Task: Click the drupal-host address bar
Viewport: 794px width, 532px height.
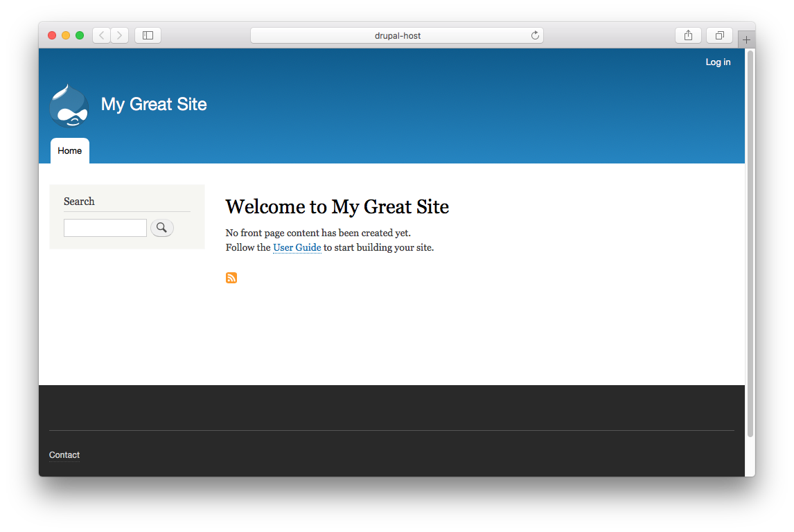Action: (397, 35)
